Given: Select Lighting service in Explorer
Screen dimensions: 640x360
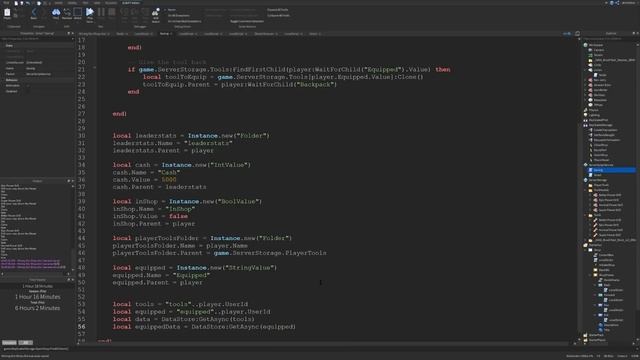Looking at the screenshot, I should click(594, 115).
